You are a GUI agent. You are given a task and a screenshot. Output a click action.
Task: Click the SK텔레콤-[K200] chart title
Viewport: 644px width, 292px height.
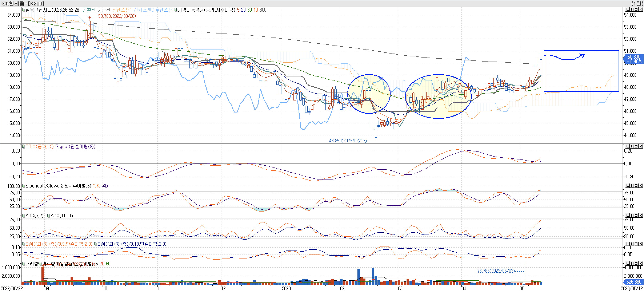pos(23,3)
